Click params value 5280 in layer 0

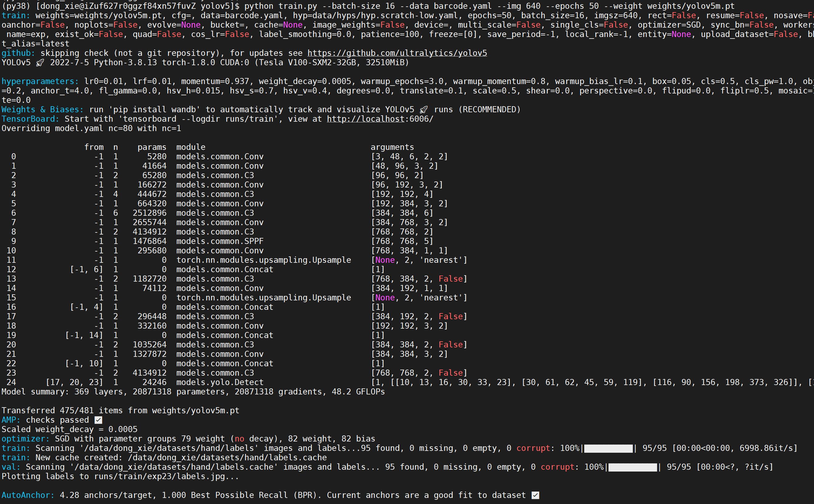157,157
